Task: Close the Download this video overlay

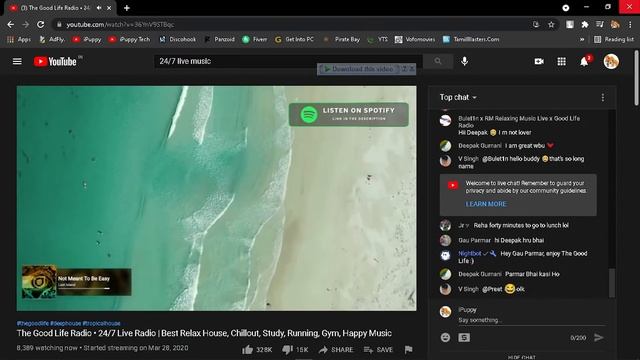Action: 412,69
